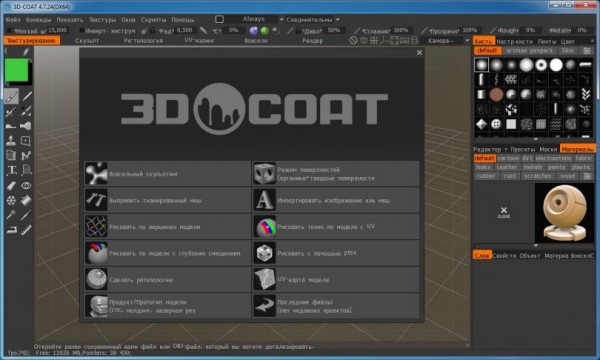The height and width of the screenshot is (360, 600).
Task: Open the Скрипты menu
Action: click(x=153, y=20)
